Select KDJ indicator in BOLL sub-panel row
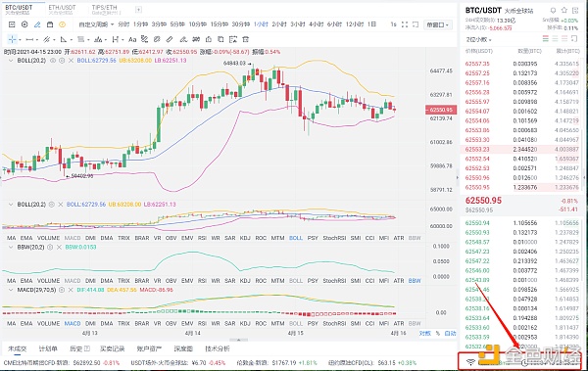Screen dimensions: 588x371 coord(245,238)
